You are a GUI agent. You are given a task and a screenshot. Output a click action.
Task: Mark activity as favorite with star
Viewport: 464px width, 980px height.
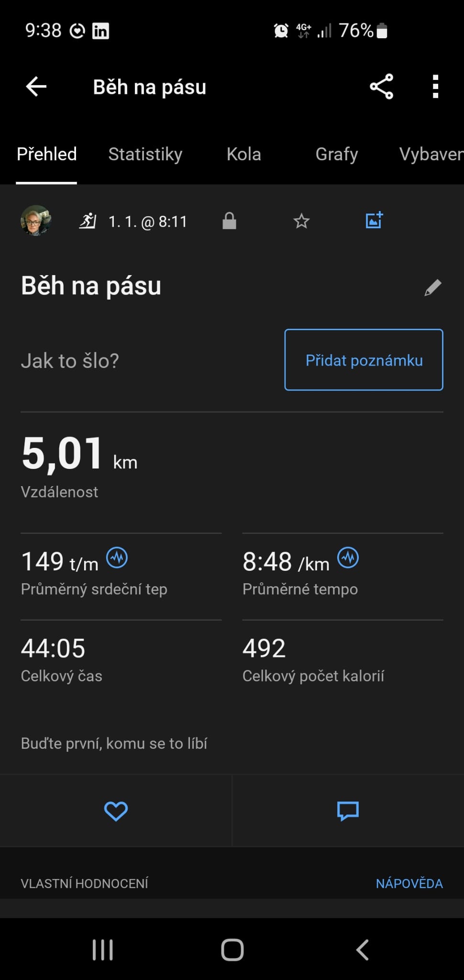(x=301, y=221)
